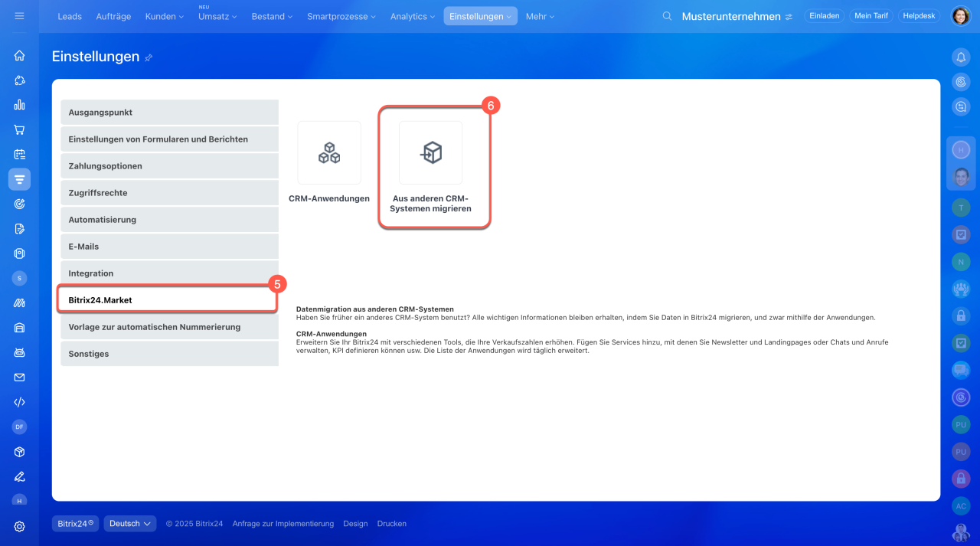Open the bar chart analytics sidebar icon
Screen dimensions: 980x546
[x=19, y=105]
